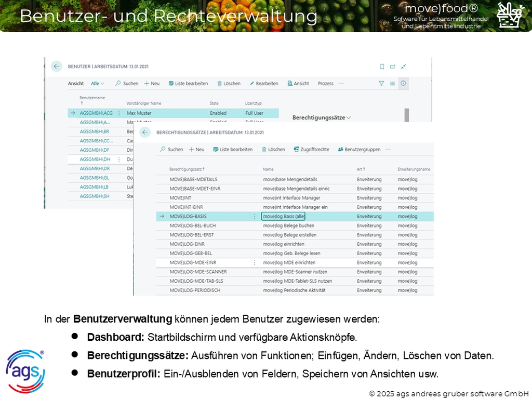Click the move)food basket logo icon
Image resolution: width=532 pixels, height=399 pixels.
point(510,15)
